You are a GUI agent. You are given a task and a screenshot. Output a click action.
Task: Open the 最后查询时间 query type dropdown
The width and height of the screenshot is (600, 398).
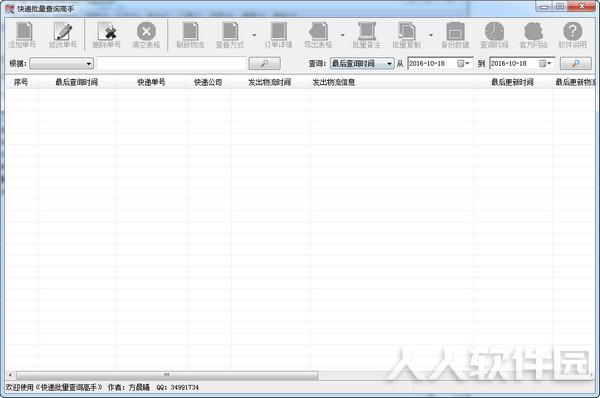[362, 64]
